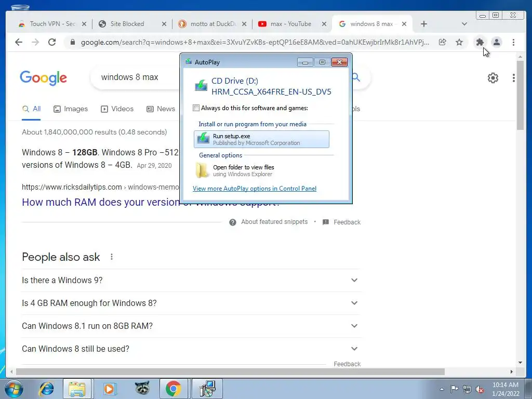Image resolution: width=532 pixels, height=399 pixels.
Task: Click the padlock site info icon
Action: pyautogui.click(x=72, y=42)
